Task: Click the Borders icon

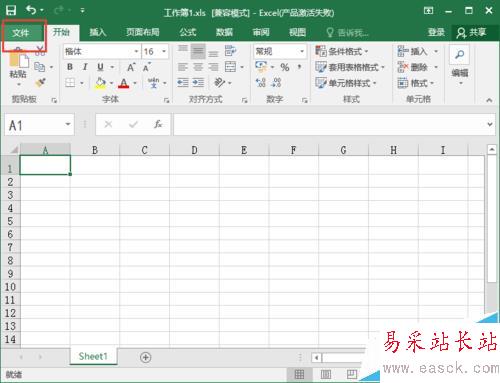Action: point(70,83)
